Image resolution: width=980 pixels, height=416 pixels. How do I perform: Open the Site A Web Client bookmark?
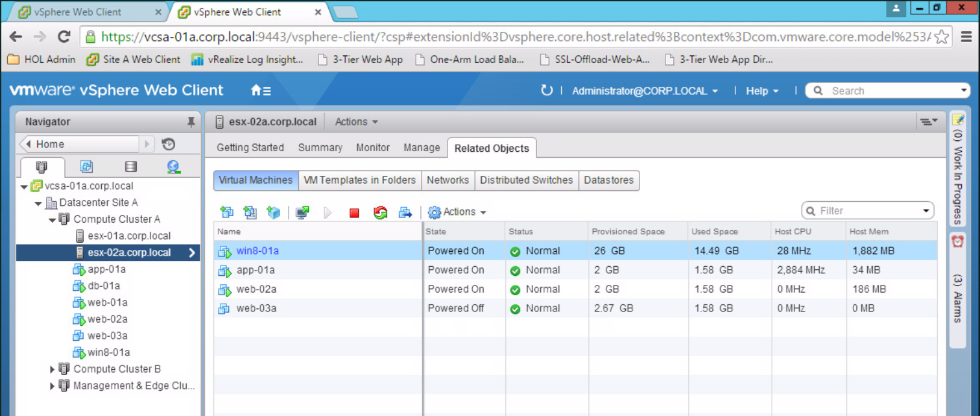pos(133,60)
